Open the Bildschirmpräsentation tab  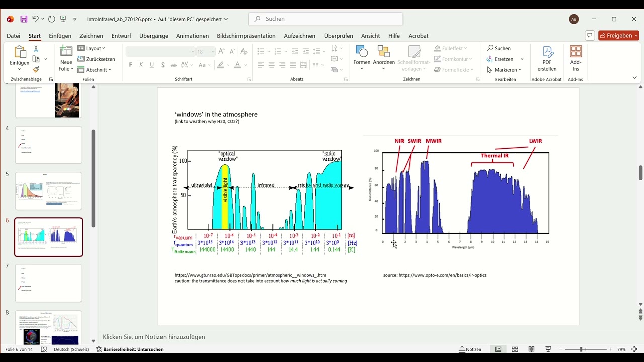click(247, 36)
